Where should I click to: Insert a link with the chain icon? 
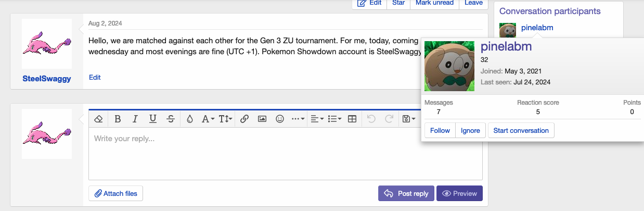(x=244, y=119)
